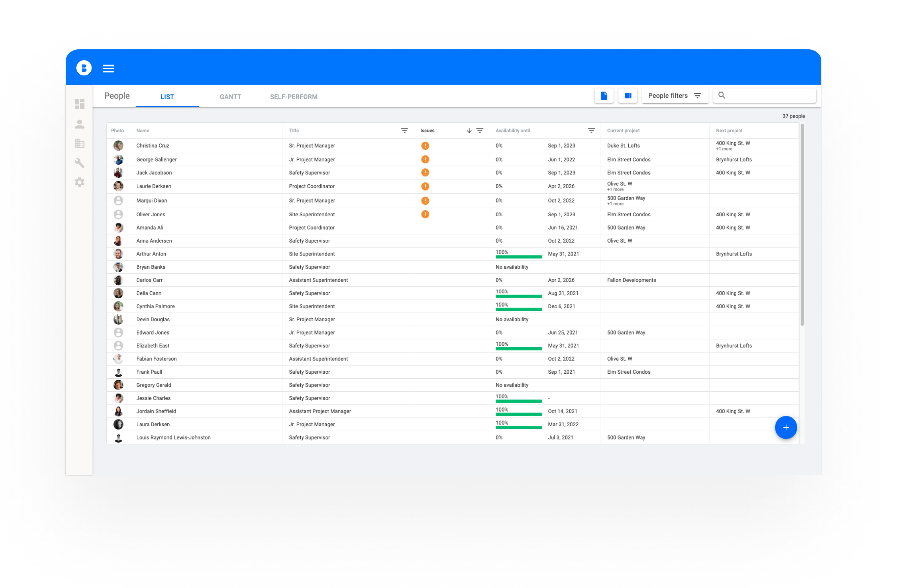Open the Projects (building) icon in sidebar

click(x=79, y=143)
